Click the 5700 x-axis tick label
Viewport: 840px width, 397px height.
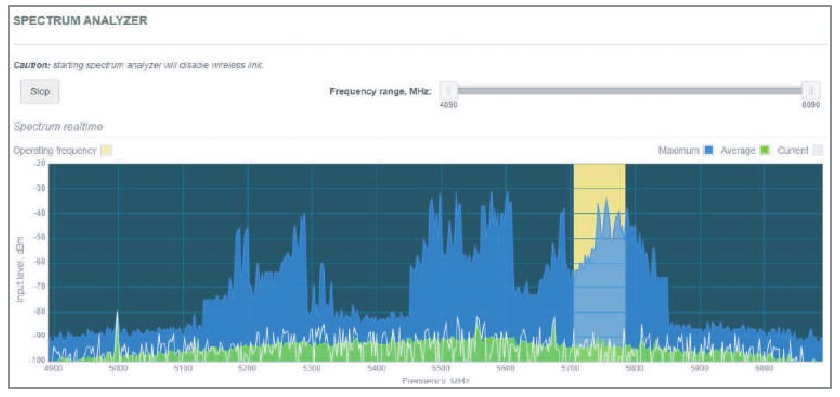tap(571, 369)
